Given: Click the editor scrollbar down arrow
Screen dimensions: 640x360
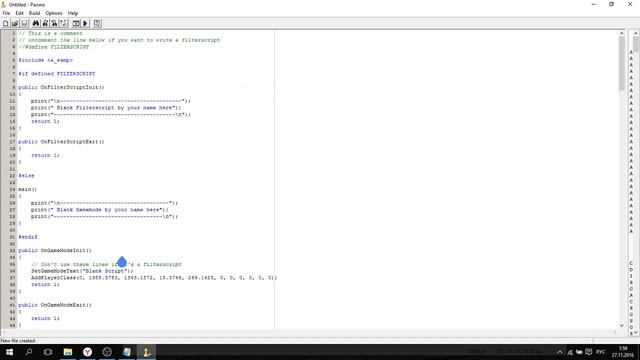Looking at the screenshot, I should pyautogui.click(x=622, y=325).
